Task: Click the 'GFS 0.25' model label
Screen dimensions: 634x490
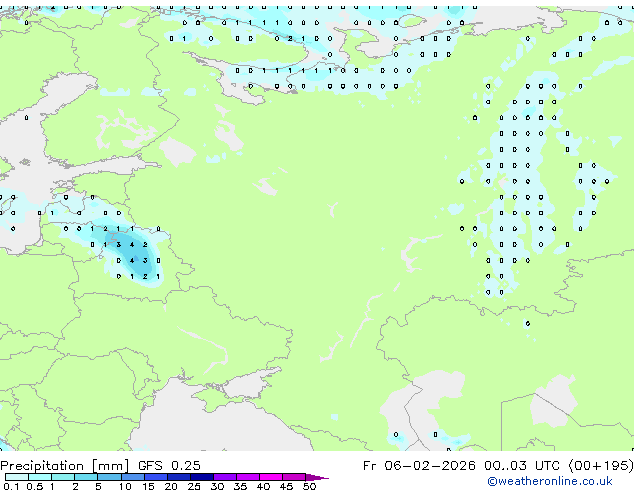Action: 169,466
